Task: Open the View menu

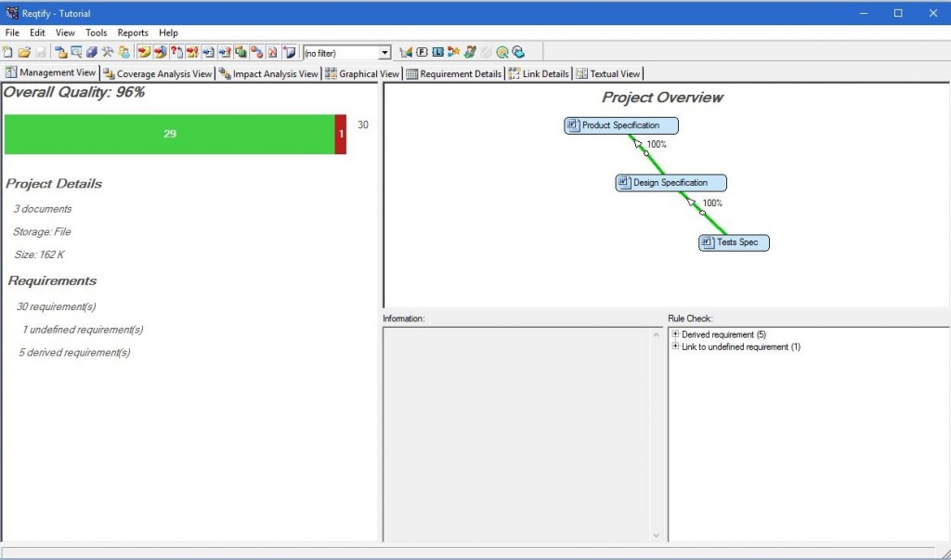Action: coord(65,33)
